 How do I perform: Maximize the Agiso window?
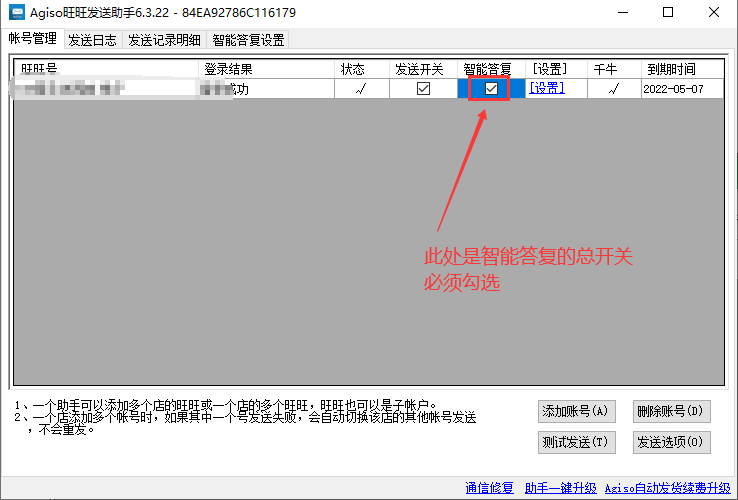pos(668,12)
